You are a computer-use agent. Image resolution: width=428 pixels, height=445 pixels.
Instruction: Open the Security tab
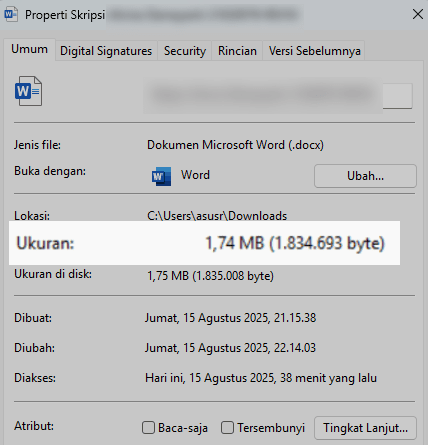tap(185, 51)
